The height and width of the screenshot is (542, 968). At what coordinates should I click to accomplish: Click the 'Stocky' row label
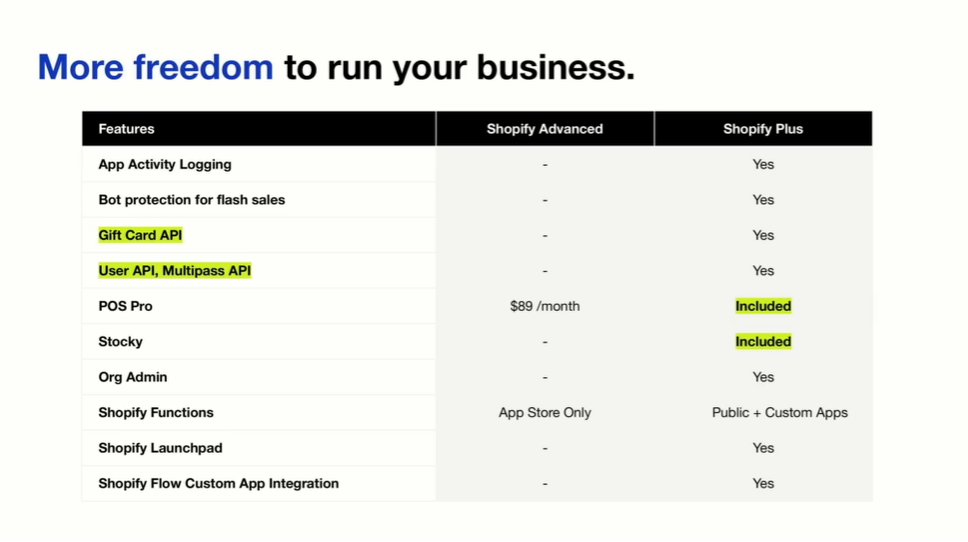(120, 341)
